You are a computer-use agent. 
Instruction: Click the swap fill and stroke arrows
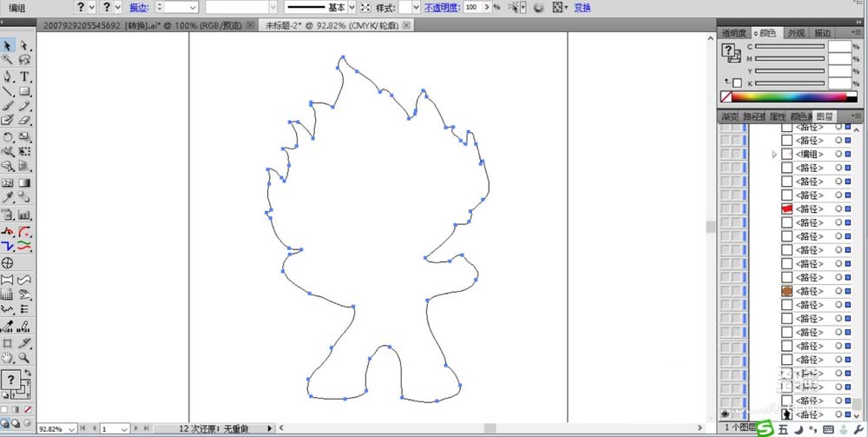pyautogui.click(x=27, y=374)
